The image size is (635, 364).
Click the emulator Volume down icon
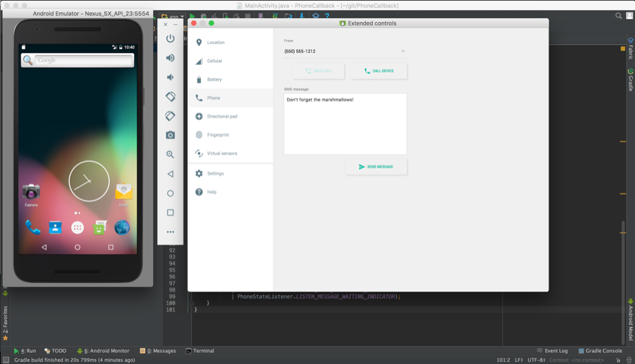(x=170, y=77)
